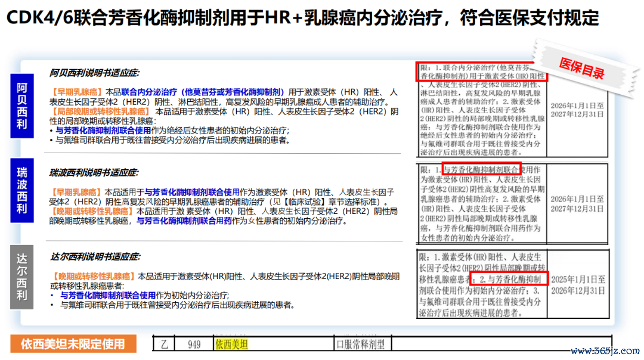Click the restriction cell beginning 限：1.与芳香化酶抑制剂联合
Viewport: 644px width, 360px height.
pyautogui.click(x=482, y=204)
